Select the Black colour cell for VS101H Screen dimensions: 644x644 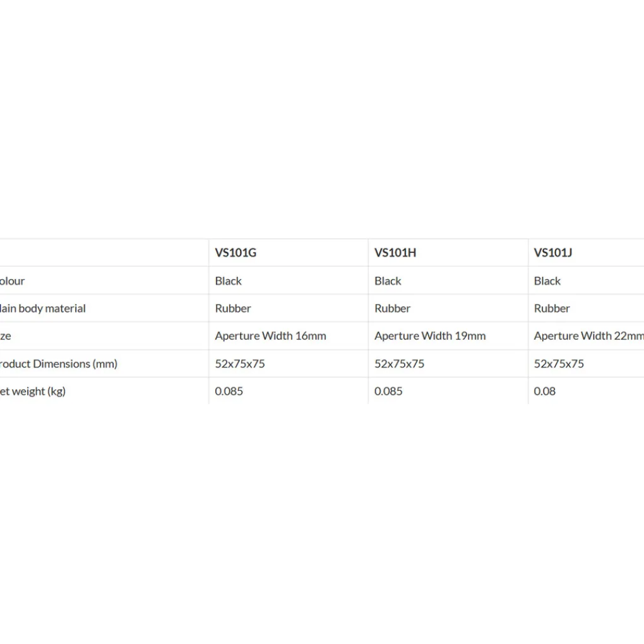click(388, 281)
